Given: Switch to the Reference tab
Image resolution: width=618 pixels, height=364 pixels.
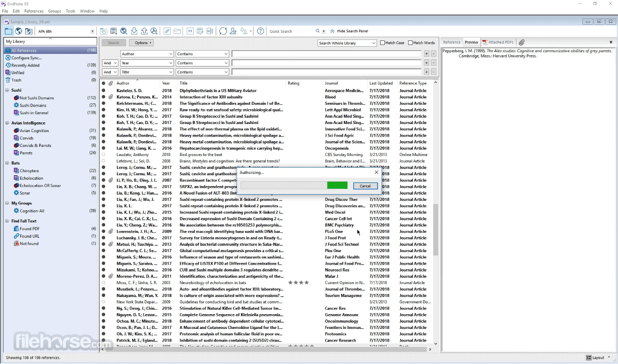Looking at the screenshot, I should click(452, 42).
